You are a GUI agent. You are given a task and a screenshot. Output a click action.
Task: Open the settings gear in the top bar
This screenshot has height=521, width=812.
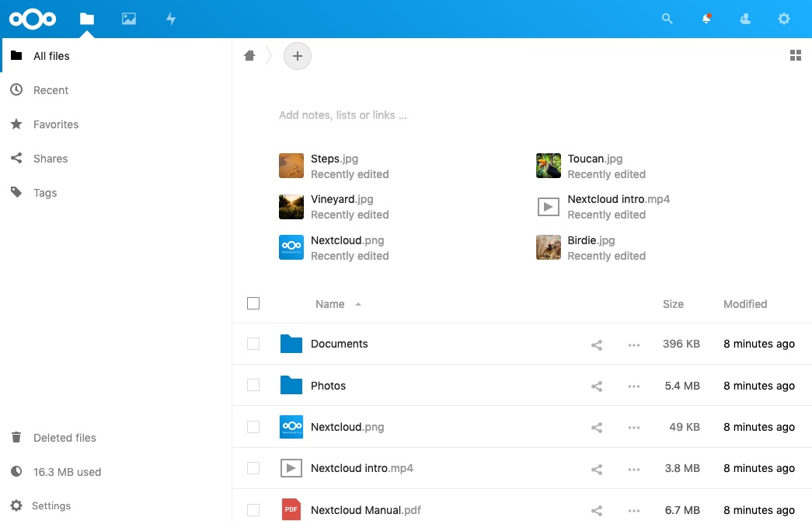pos(783,19)
